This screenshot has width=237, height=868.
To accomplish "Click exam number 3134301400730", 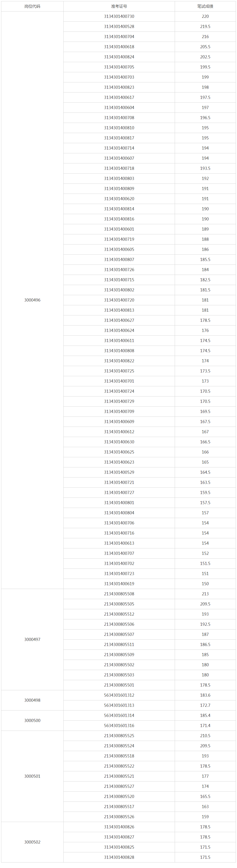I will (x=119, y=17).
